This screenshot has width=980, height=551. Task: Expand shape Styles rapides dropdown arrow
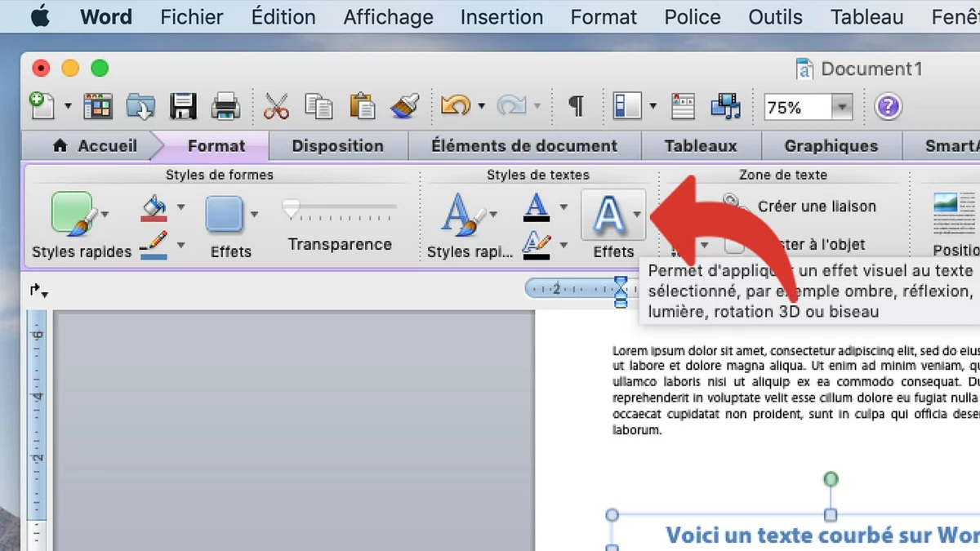(x=106, y=215)
